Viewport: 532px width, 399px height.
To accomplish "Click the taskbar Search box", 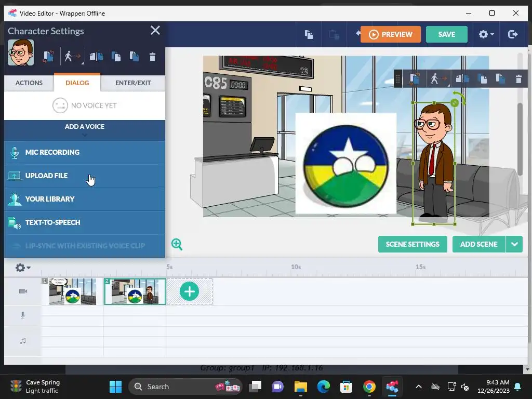I will (x=185, y=387).
